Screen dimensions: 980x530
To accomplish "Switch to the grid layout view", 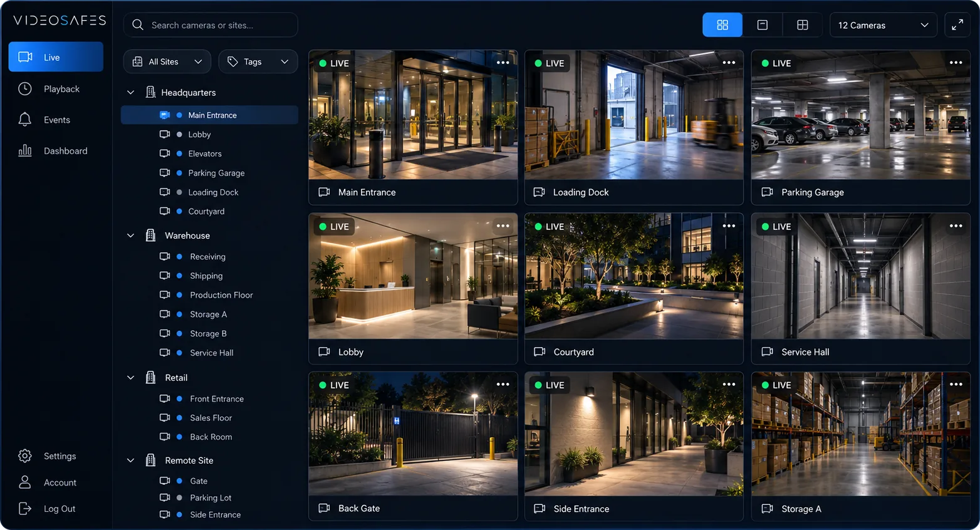I will tap(722, 25).
